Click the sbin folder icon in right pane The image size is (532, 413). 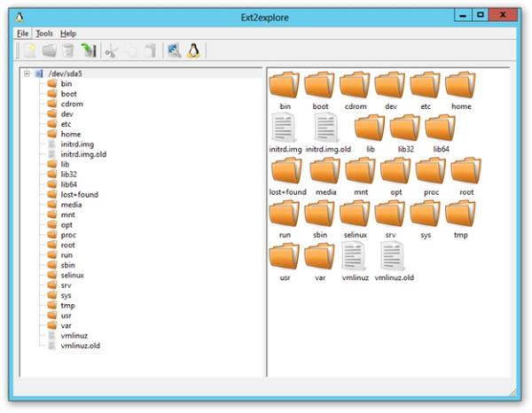pos(319,214)
